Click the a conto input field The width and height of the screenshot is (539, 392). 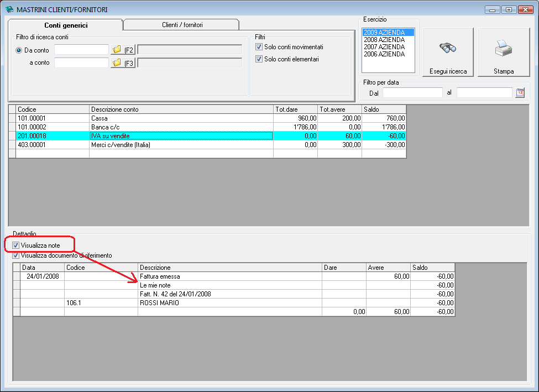click(x=81, y=63)
